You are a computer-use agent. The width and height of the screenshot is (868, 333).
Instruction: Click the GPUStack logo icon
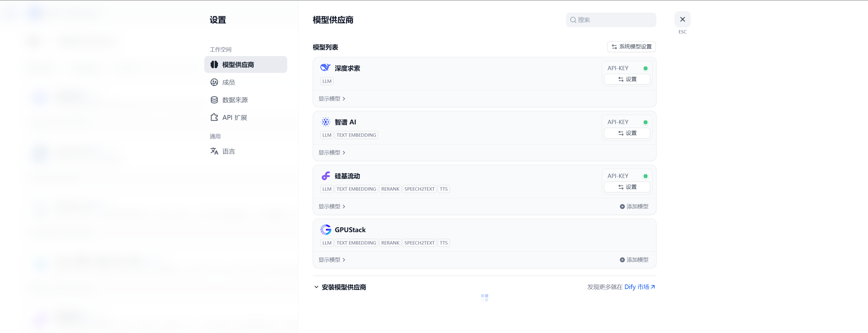click(325, 230)
